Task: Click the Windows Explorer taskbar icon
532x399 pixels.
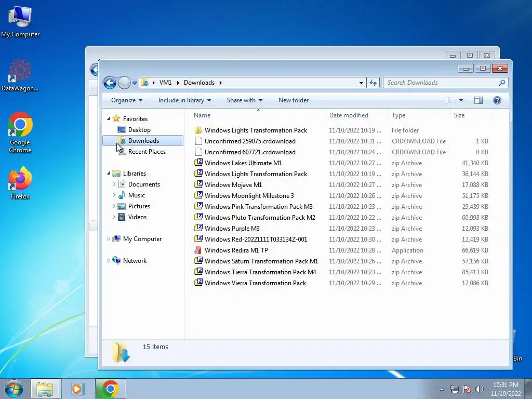Action: (x=45, y=389)
